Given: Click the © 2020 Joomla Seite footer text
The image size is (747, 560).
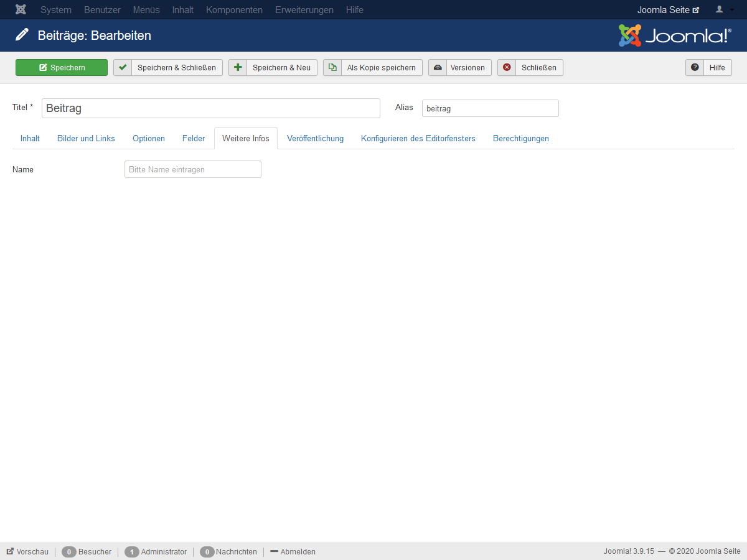Looking at the screenshot, I should click(x=705, y=551).
